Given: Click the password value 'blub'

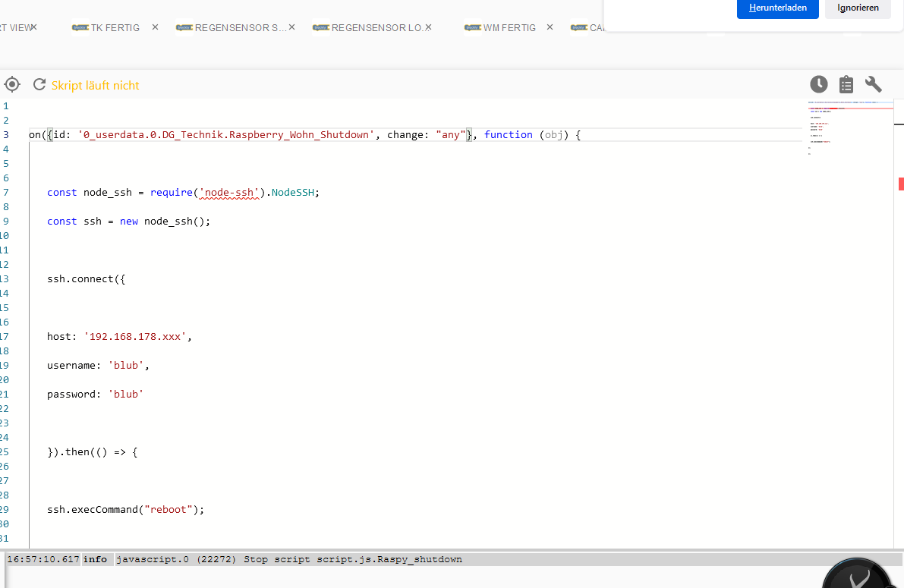Looking at the screenshot, I should pyautogui.click(x=126, y=395).
